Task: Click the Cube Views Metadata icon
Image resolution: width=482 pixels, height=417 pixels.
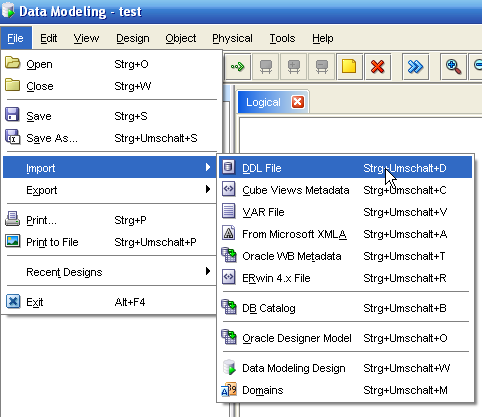Action: (229, 189)
